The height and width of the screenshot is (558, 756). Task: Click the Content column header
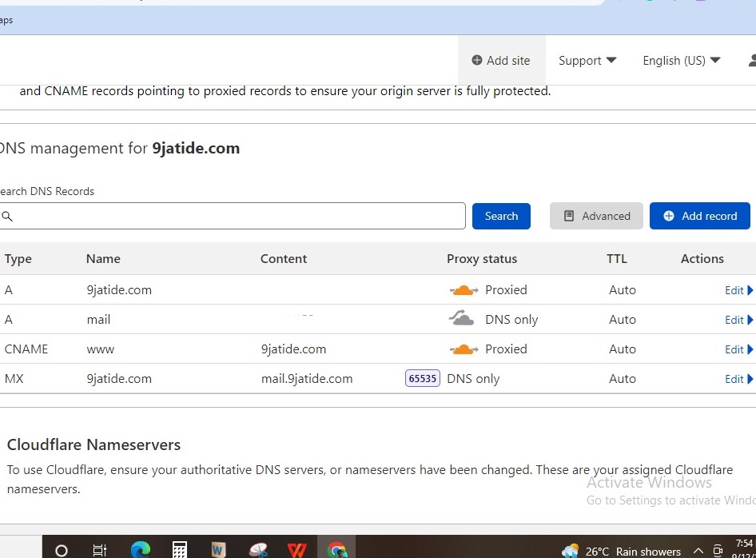284,259
